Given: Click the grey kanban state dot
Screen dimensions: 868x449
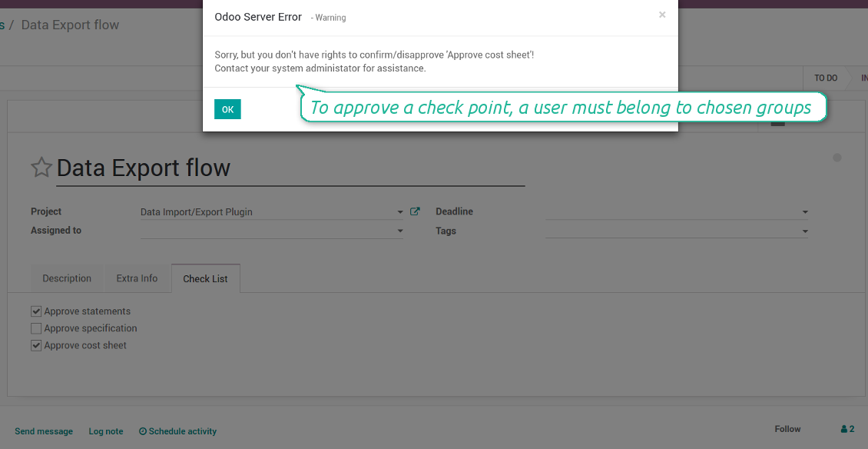Looking at the screenshot, I should 837,158.
